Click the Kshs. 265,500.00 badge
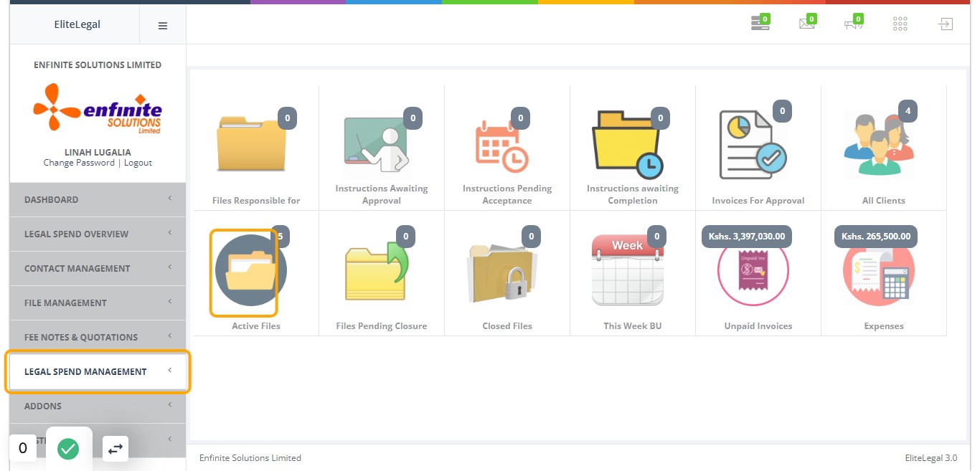 pyautogui.click(x=876, y=237)
